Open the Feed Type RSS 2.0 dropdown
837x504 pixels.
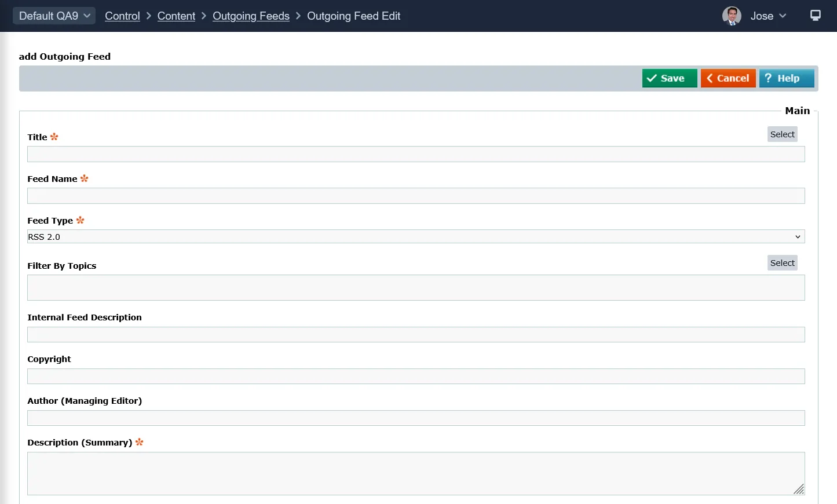point(415,237)
